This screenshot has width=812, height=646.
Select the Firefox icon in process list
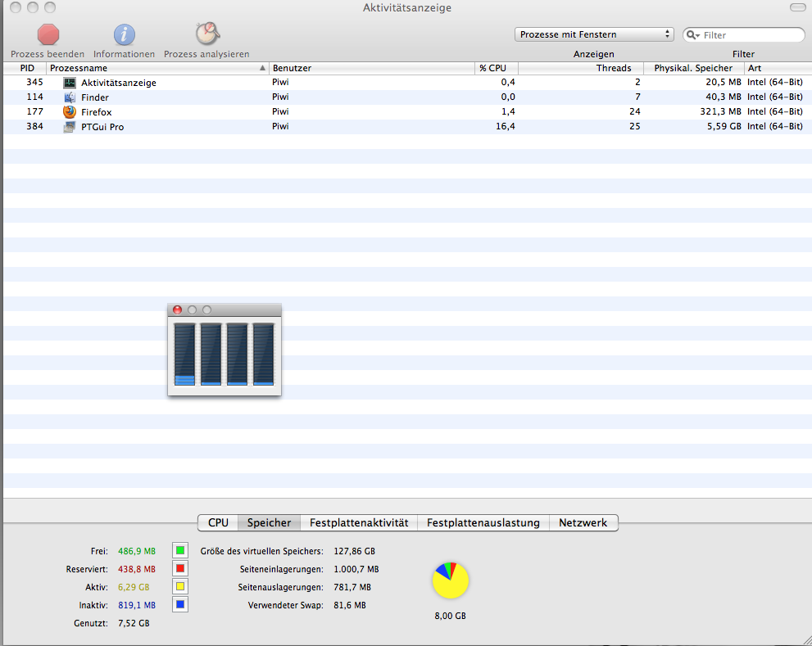[70, 112]
